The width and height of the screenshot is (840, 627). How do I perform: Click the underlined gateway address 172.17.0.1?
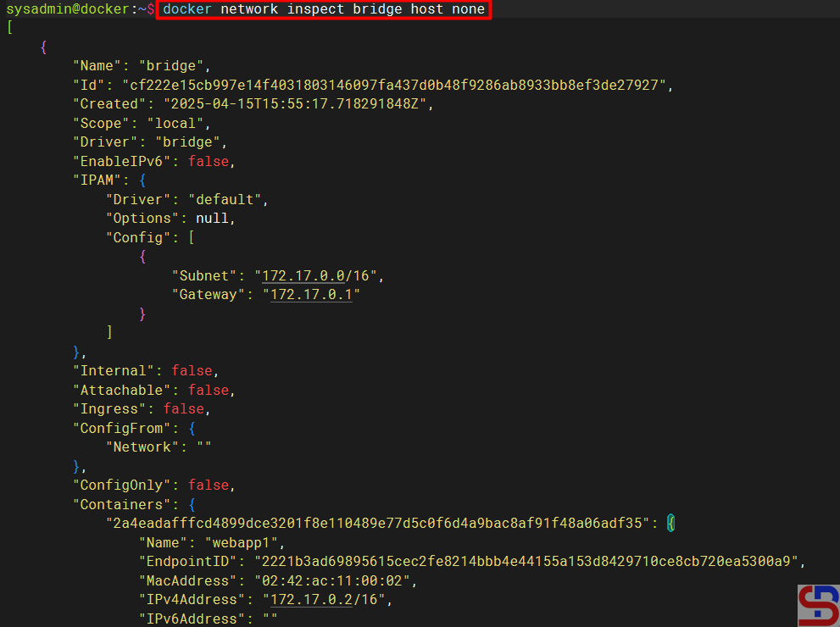point(311,294)
